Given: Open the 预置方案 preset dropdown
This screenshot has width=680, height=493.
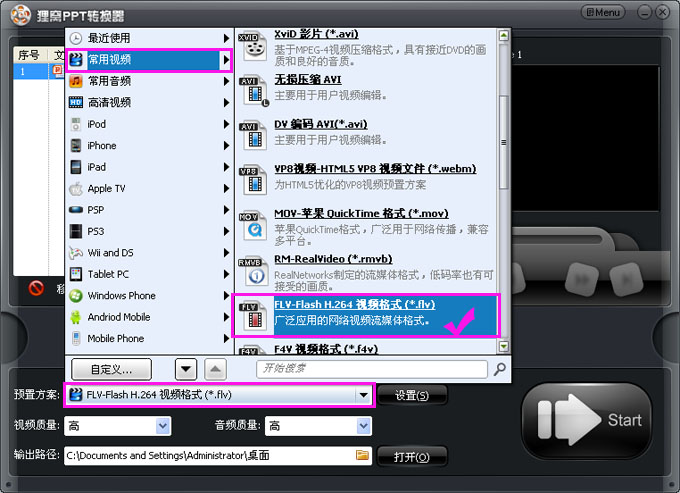Looking at the screenshot, I should (x=363, y=395).
